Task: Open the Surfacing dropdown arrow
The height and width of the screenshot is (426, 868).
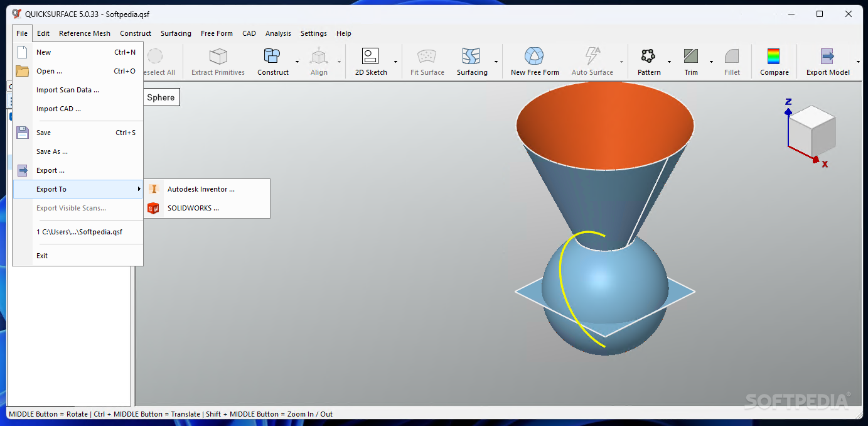Action: point(496,62)
